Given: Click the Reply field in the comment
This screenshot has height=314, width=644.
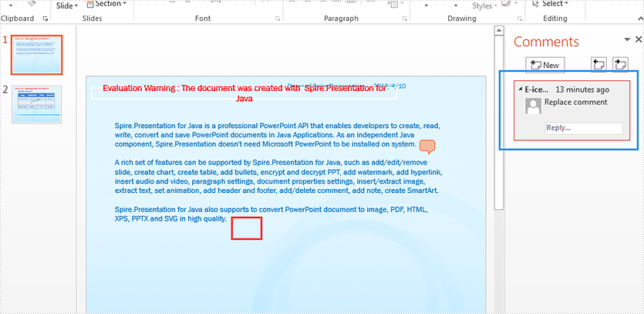Looking at the screenshot, I should (x=582, y=128).
